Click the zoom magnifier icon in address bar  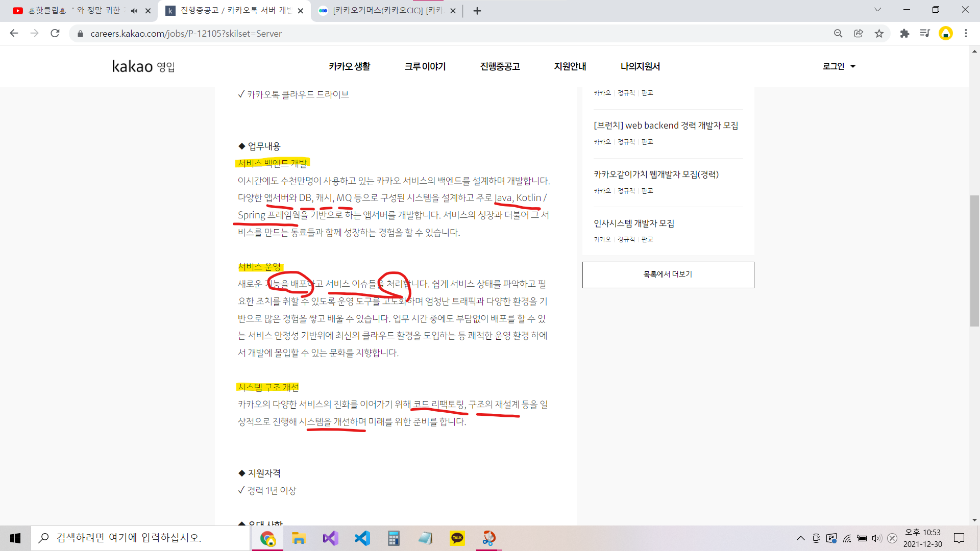coord(838,34)
